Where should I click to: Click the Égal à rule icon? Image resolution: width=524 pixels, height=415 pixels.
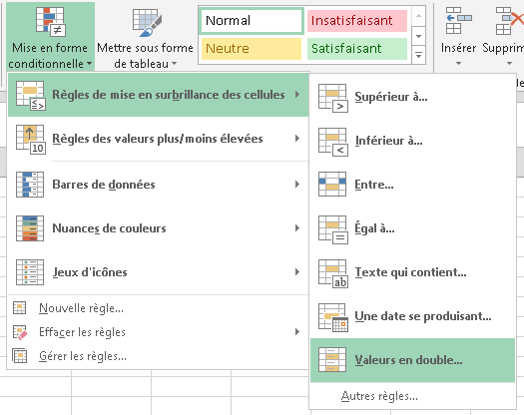(x=333, y=230)
